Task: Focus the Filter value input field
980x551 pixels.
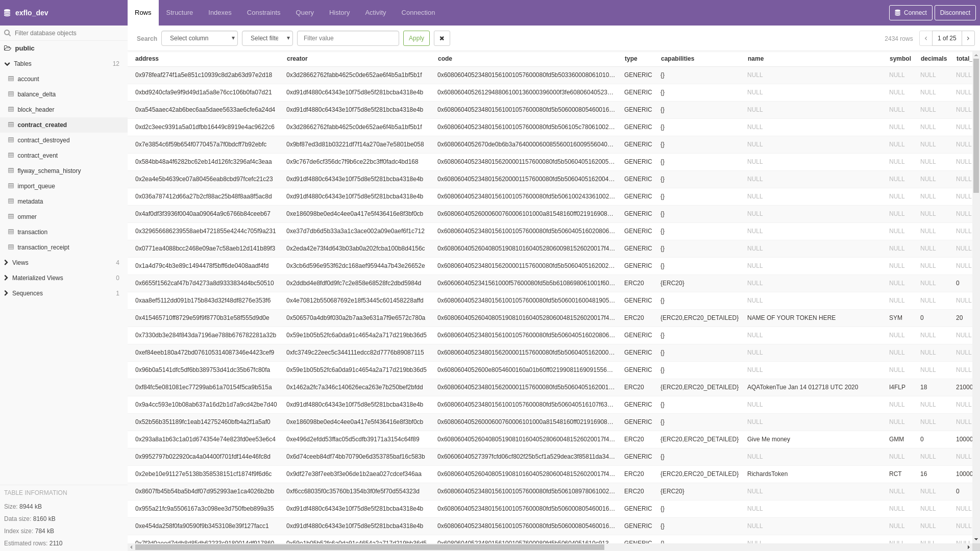Action: (348, 38)
